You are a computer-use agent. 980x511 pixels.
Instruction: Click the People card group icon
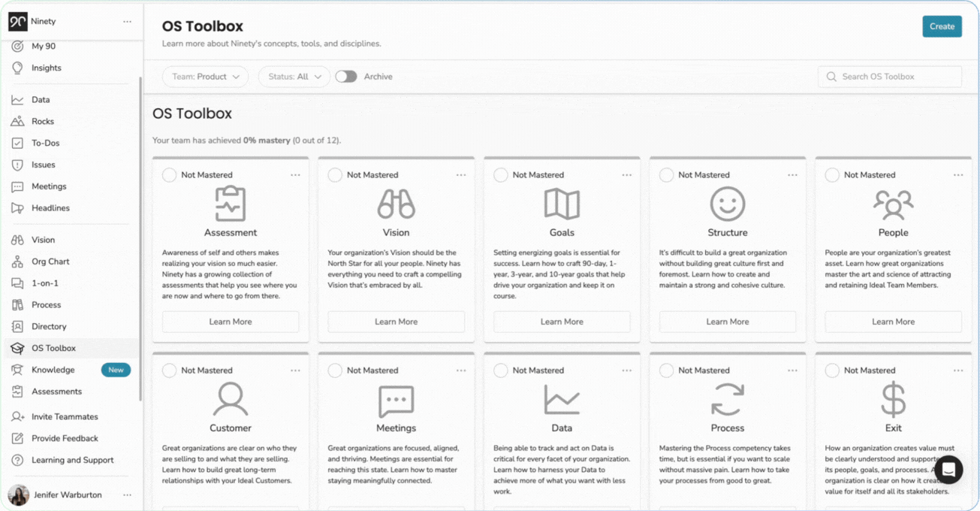click(893, 204)
